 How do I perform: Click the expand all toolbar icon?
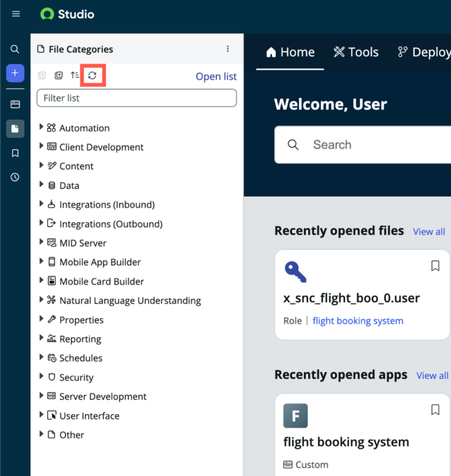click(x=42, y=75)
